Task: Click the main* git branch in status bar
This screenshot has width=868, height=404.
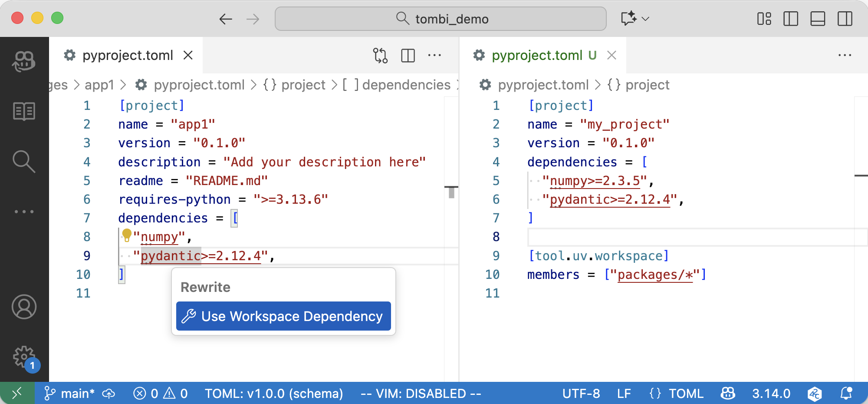Action: (69, 394)
